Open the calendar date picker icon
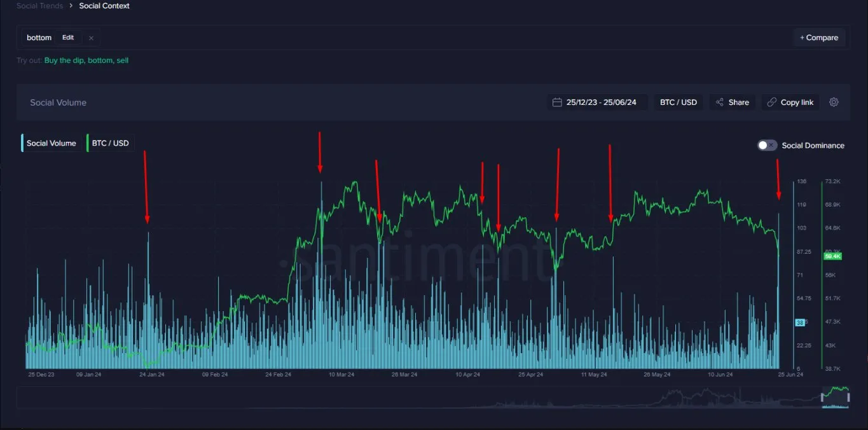This screenshot has width=868, height=430. tap(557, 102)
